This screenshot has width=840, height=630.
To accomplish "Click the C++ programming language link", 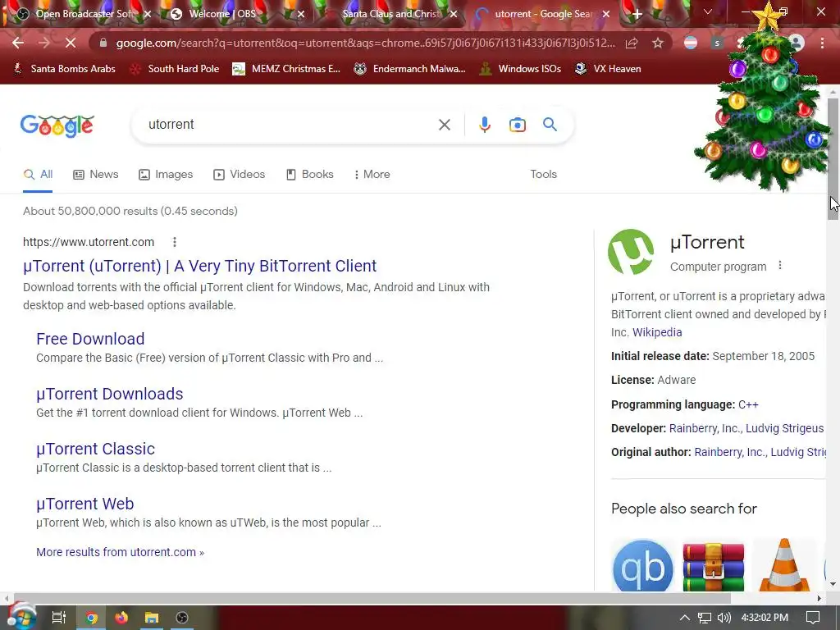I will click(x=748, y=404).
